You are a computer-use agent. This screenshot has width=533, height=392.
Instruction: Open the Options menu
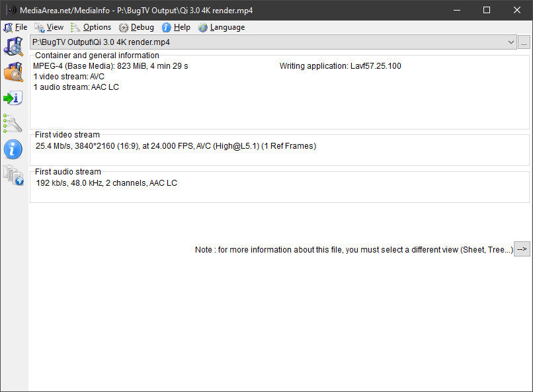pyautogui.click(x=91, y=27)
